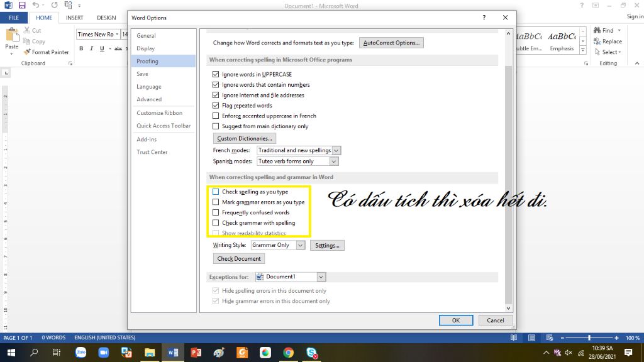Click the Read Mode view icon in status bar
The image size is (644, 362).
[x=514, y=337]
